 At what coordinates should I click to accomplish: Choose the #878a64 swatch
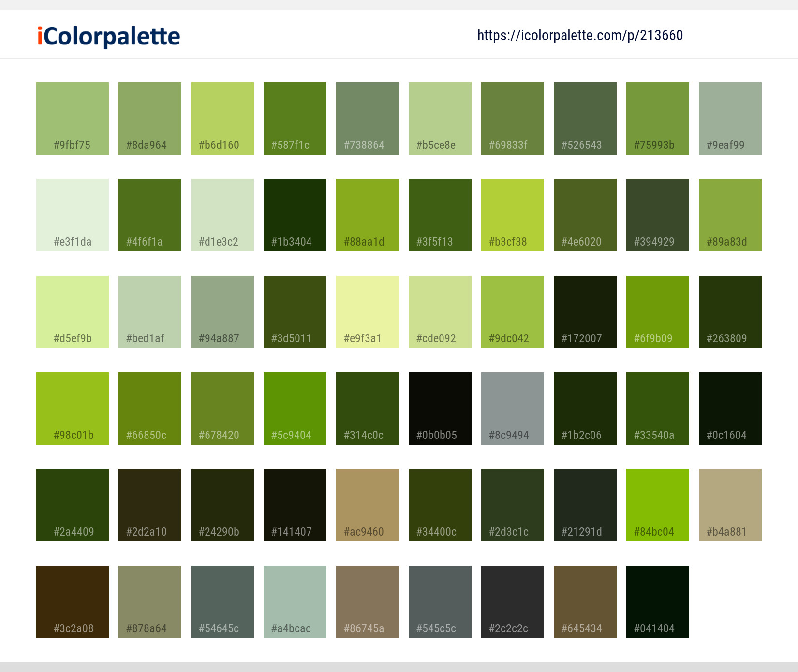coord(150,602)
